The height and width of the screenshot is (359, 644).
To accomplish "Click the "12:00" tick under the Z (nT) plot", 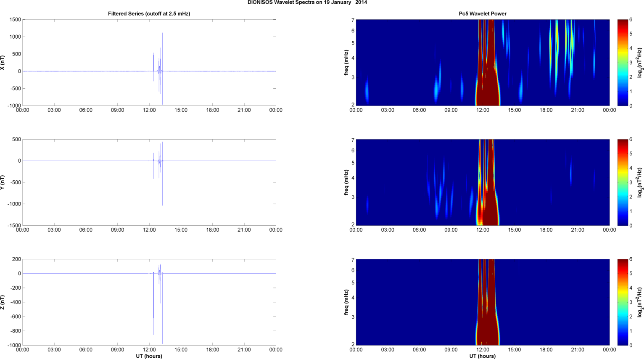I will pos(149,350).
